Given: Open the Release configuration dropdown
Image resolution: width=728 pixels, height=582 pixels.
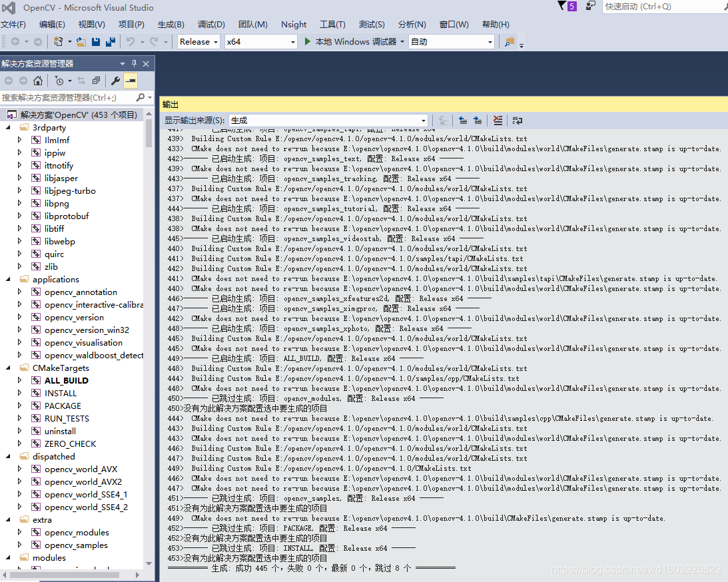Looking at the screenshot, I should (x=198, y=42).
